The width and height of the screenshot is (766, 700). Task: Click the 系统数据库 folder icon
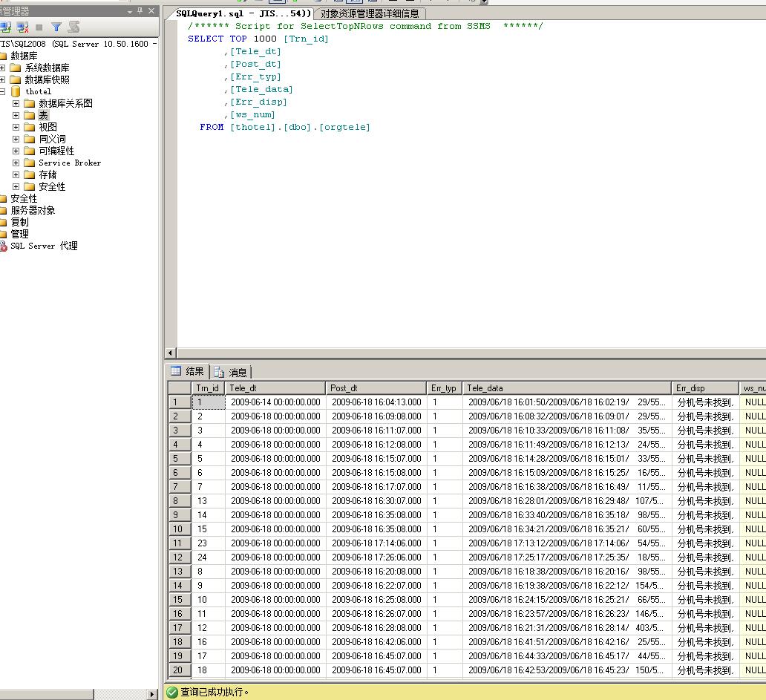pos(16,68)
